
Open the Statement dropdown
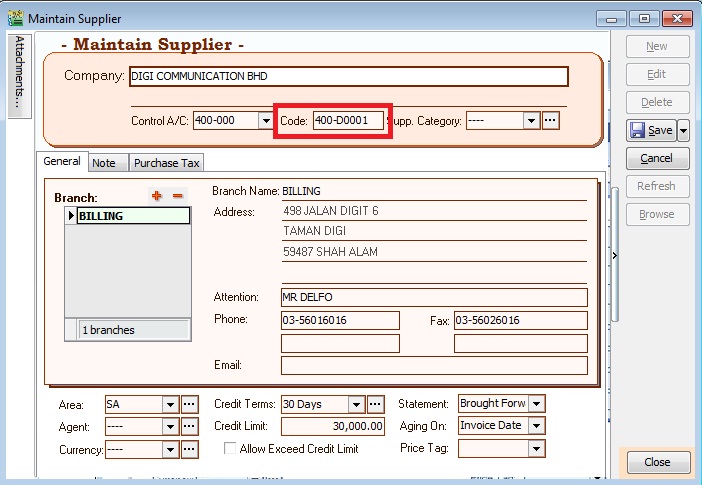tap(537, 404)
